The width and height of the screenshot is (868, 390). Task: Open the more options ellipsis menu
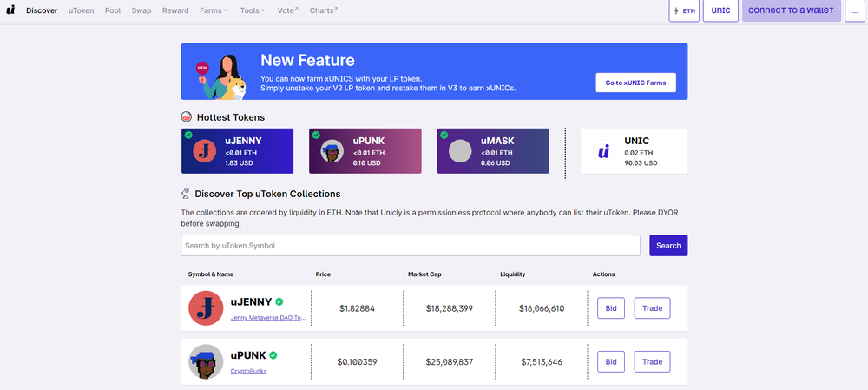click(x=855, y=10)
